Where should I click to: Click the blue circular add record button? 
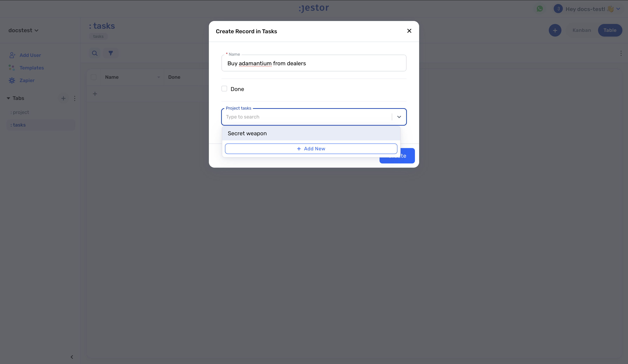point(555,30)
